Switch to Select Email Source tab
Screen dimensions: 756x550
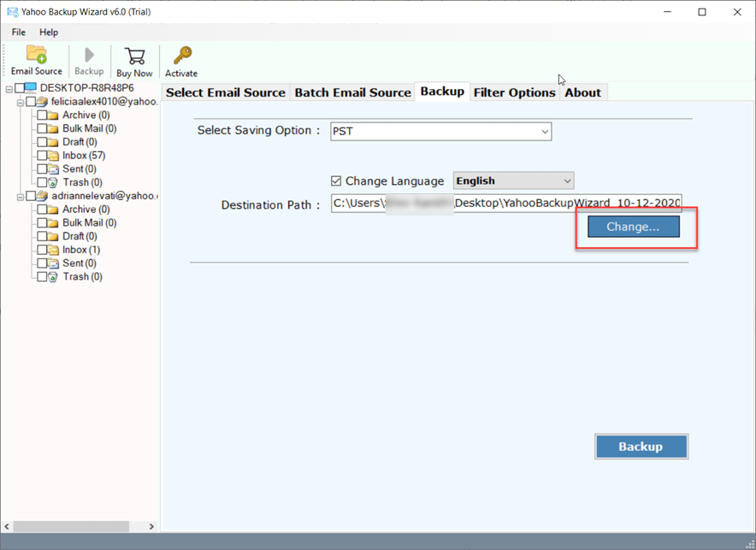pos(226,92)
